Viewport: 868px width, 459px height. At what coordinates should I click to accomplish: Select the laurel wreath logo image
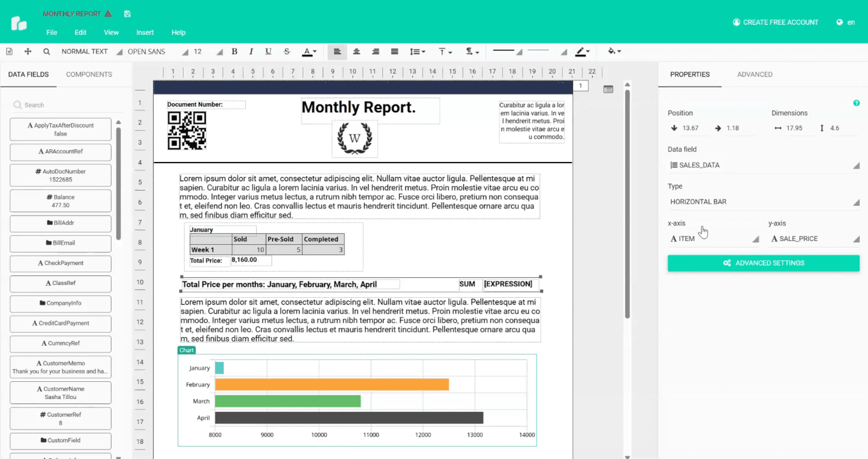click(355, 138)
